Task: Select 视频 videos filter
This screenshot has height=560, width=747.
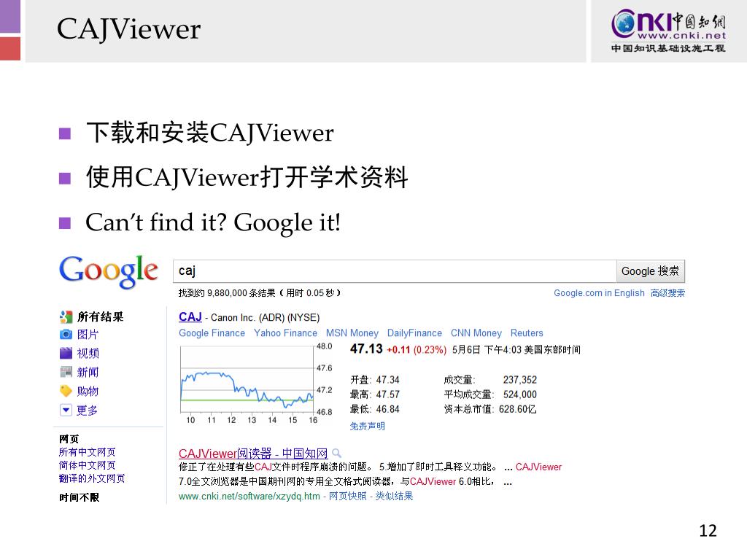Action: (88, 354)
